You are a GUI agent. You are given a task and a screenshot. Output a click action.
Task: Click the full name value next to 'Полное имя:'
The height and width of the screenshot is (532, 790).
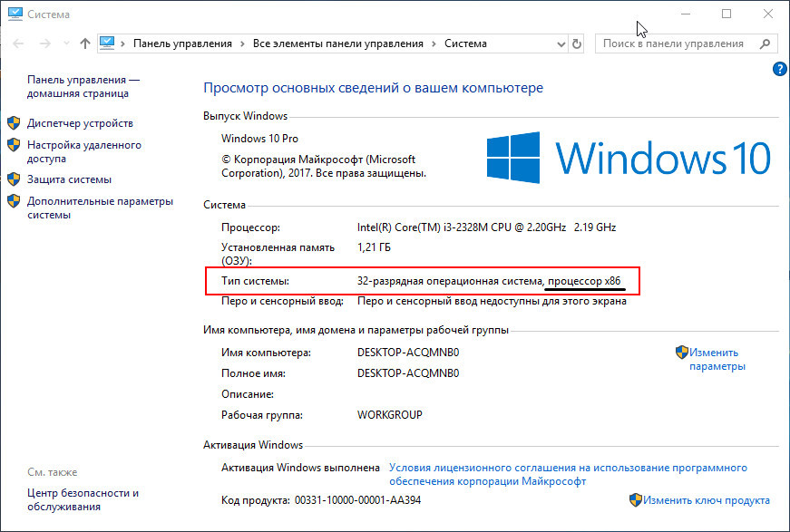tap(408, 373)
